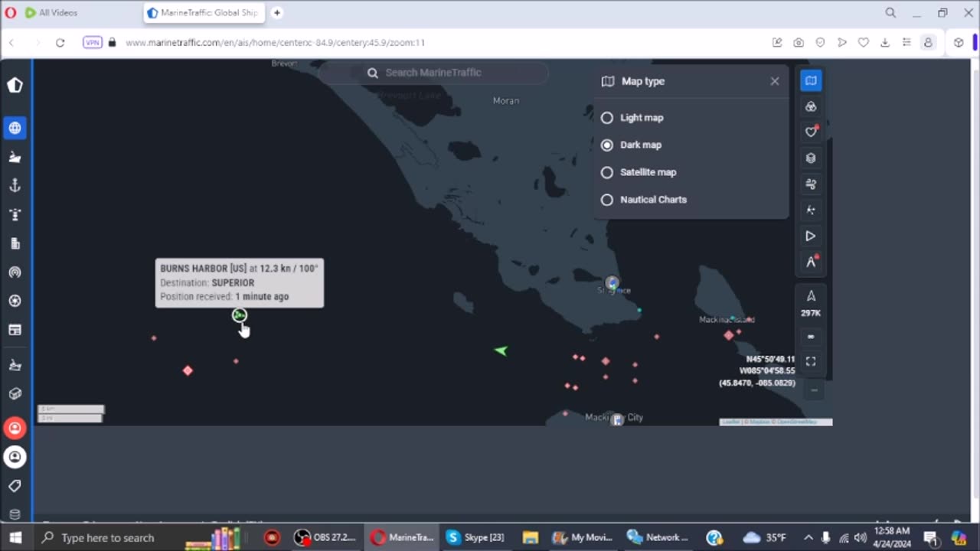The width and height of the screenshot is (980, 551).
Task: Take a snapshot with camera icon
Action: tap(799, 43)
